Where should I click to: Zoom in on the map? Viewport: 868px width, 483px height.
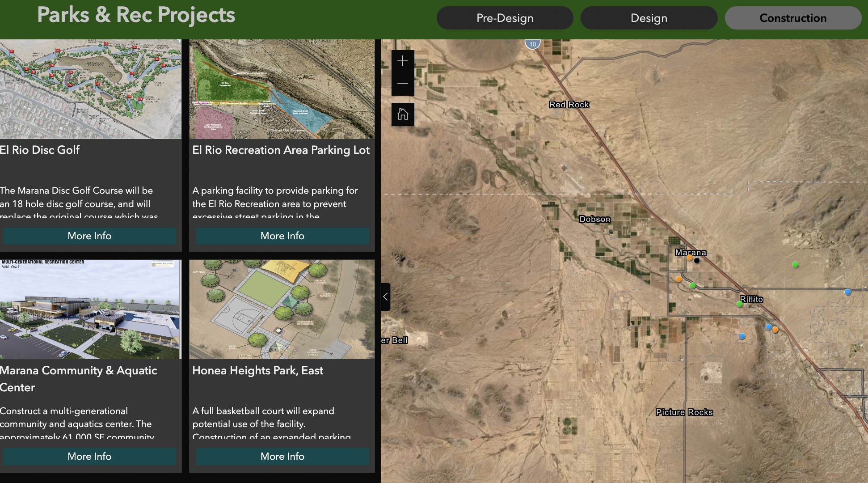point(403,61)
